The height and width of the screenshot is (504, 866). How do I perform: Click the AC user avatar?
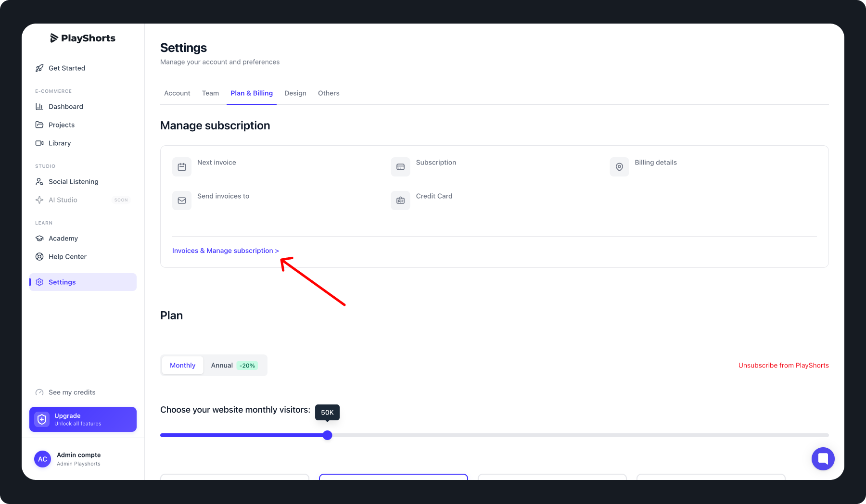tap(43, 459)
